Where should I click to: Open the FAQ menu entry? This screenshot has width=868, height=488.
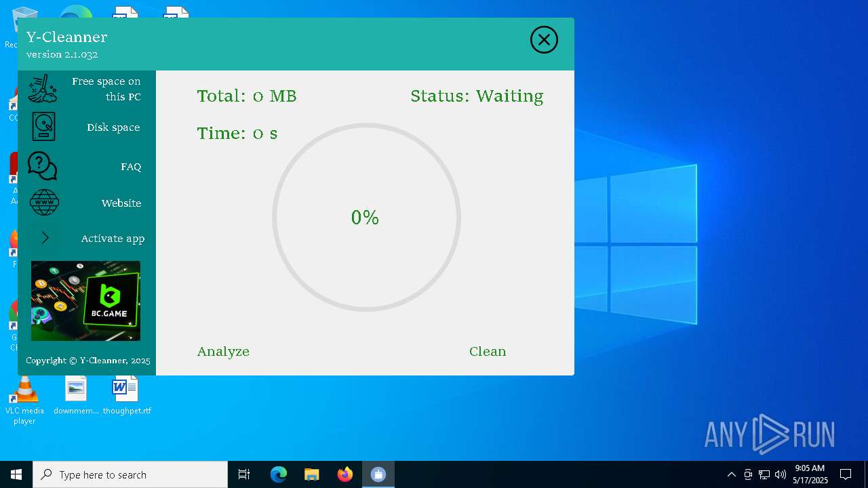tap(131, 167)
